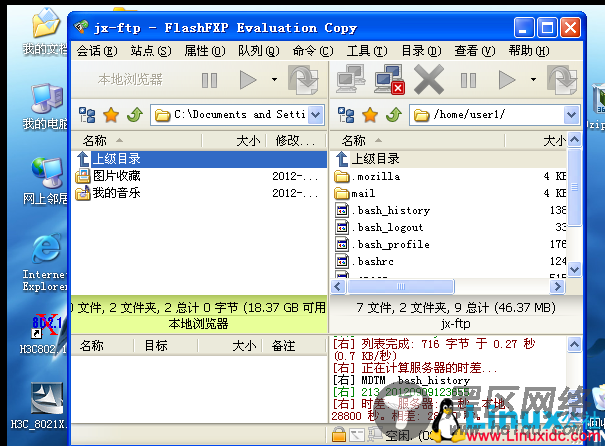This screenshot has width=605, height=446.
Task: Select local 上级目录 row
Action: click(x=199, y=159)
